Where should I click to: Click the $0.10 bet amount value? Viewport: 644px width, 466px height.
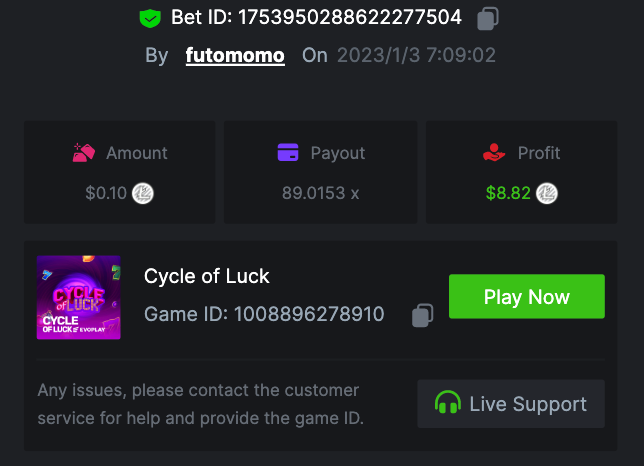click(106, 193)
